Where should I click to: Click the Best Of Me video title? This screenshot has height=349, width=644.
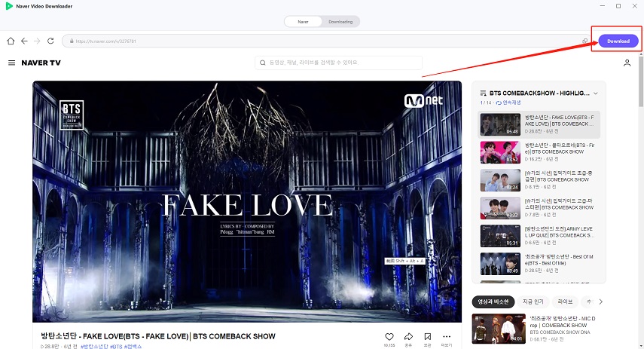[x=559, y=260]
